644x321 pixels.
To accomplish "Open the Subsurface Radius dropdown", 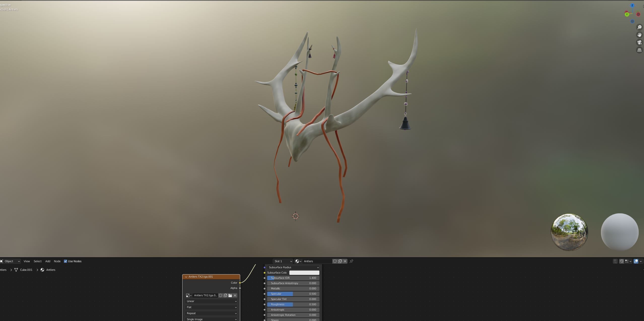I will [x=293, y=267].
